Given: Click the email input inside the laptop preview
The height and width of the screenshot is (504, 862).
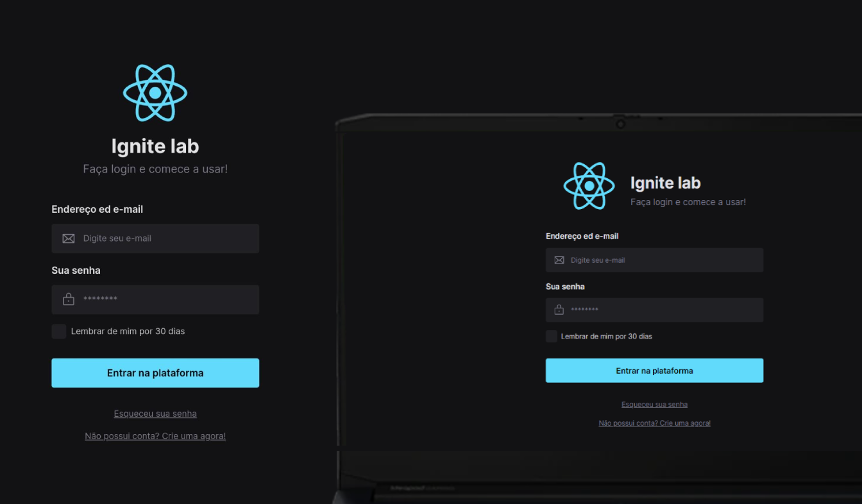Looking at the screenshot, I should (x=654, y=260).
